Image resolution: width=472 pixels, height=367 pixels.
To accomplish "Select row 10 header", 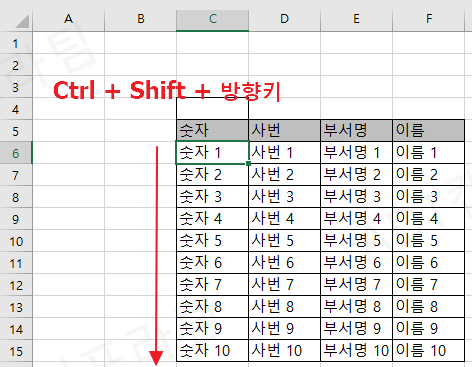I will [x=16, y=241].
